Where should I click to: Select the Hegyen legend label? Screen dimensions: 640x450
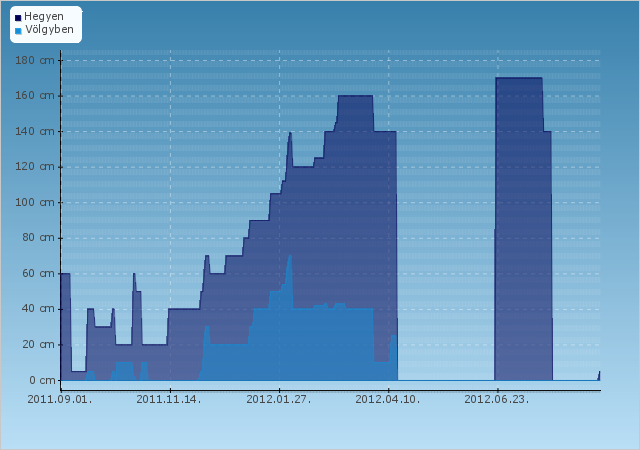click(x=44, y=17)
